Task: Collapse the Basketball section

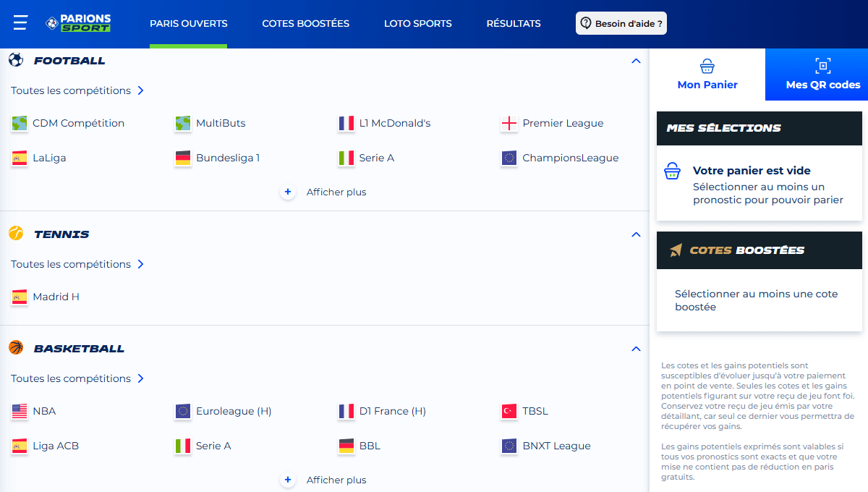Action: point(636,349)
